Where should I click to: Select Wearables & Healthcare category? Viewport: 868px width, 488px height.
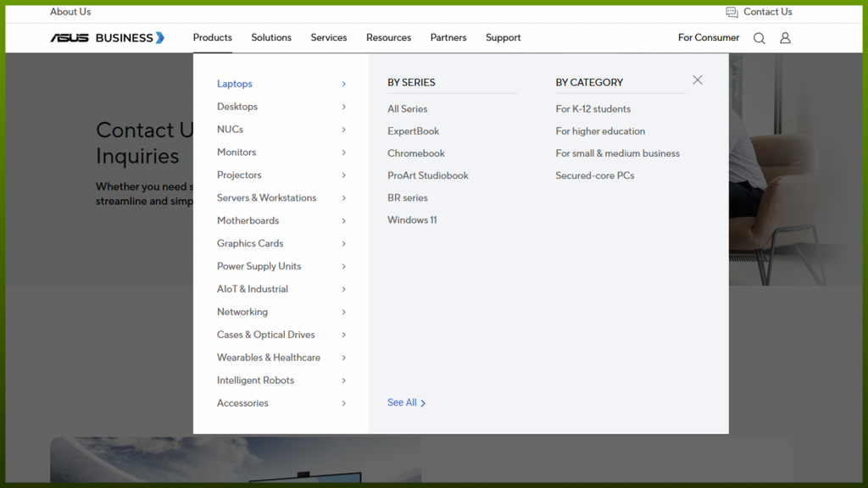point(269,358)
